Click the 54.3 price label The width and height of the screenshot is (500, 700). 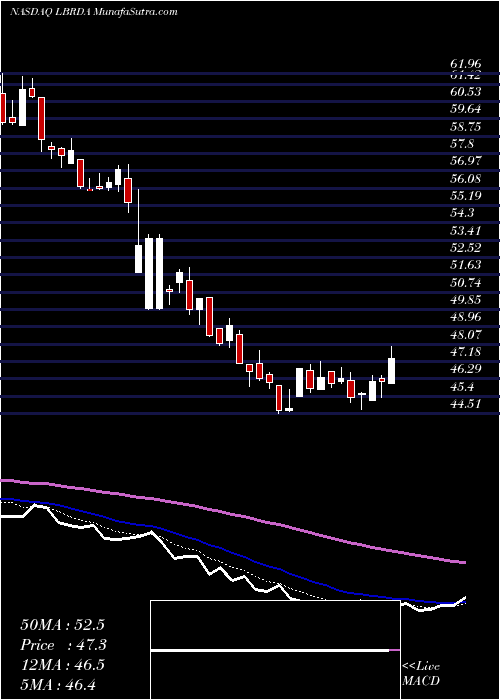(462, 213)
